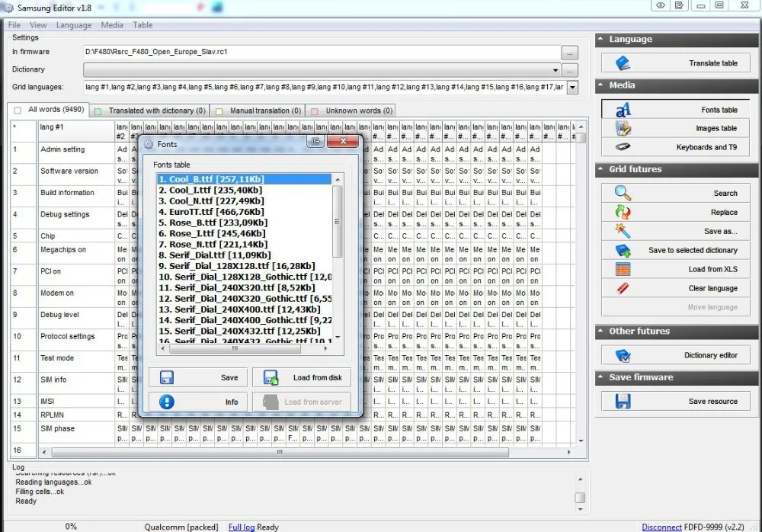
Task: Open the View menu
Action: 38,25
